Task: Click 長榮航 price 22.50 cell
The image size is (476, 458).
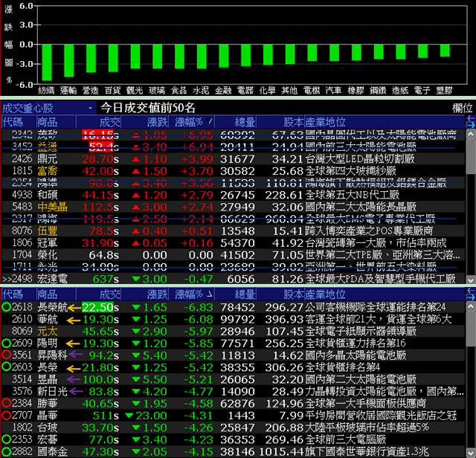Action: (97, 307)
